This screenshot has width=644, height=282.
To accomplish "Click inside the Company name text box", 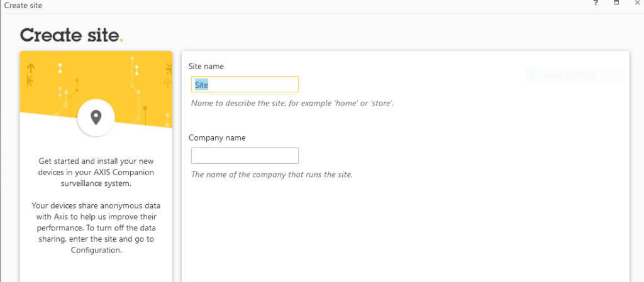I will tap(245, 156).
